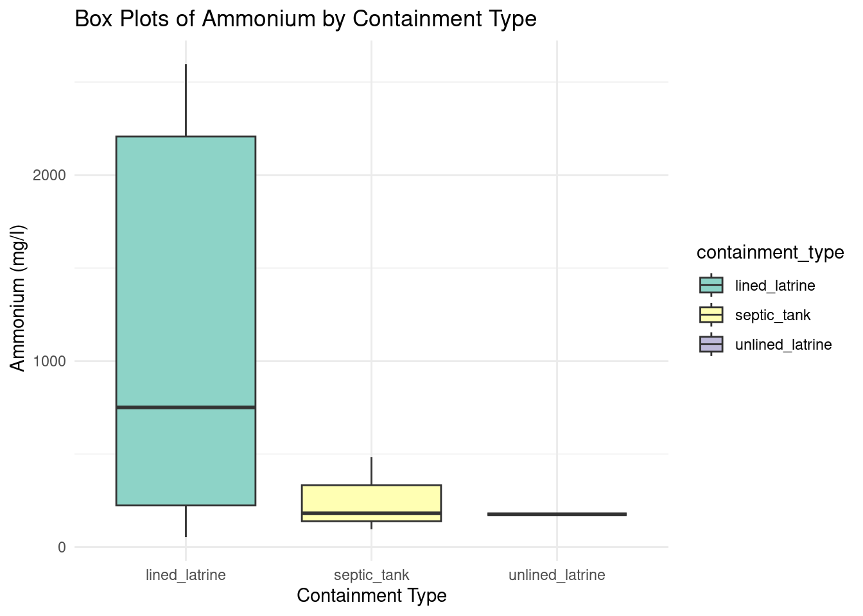Click the Ammonium (mg/l) y-axis label
Screen dimensions: 863x616
18,298
